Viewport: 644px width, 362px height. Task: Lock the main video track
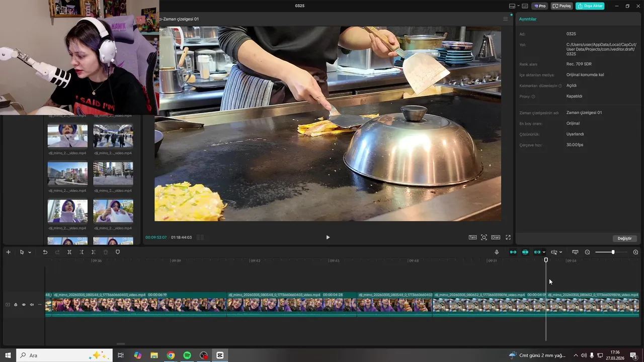point(16,305)
